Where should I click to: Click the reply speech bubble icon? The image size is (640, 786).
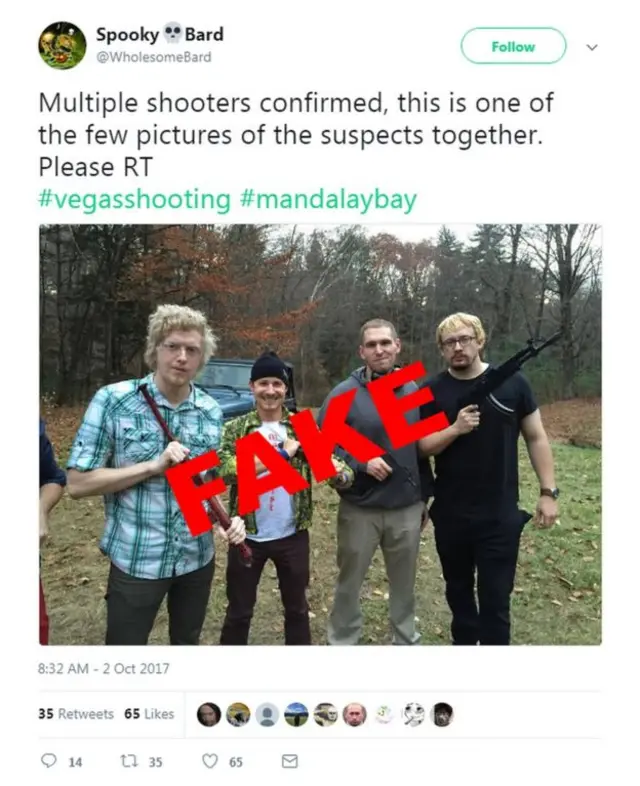(x=49, y=761)
